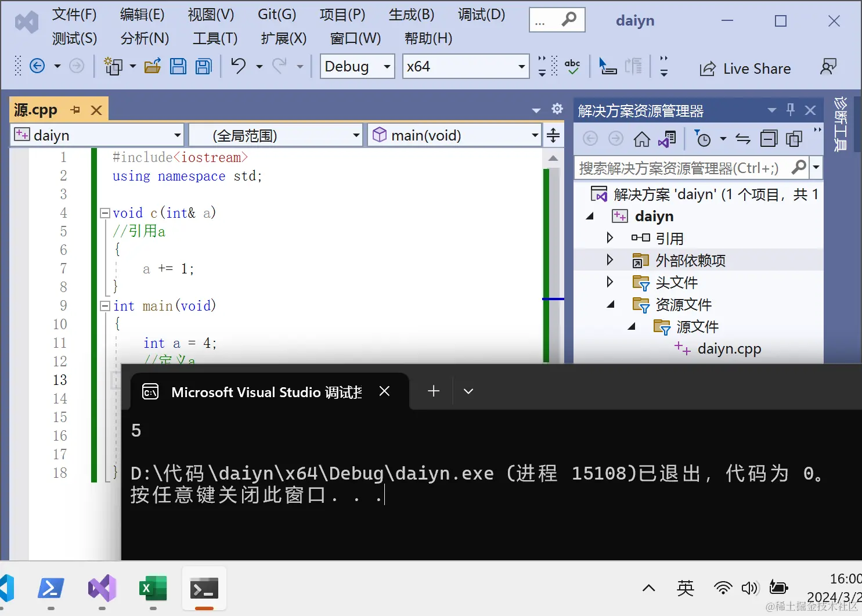Pin the 源.cpp tab
This screenshot has width=862, height=616.
[75, 109]
